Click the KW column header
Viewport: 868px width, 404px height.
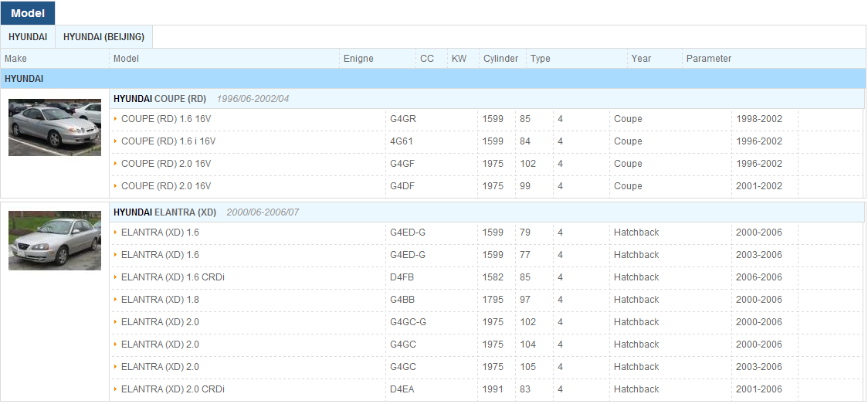[x=459, y=59]
